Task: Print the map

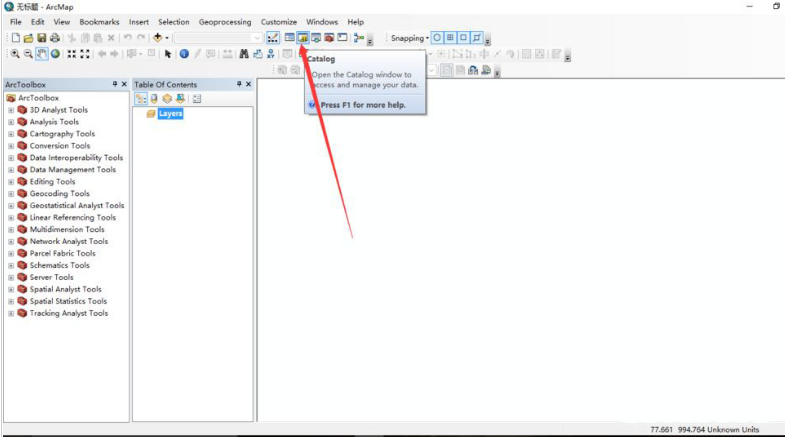Action: pos(55,38)
